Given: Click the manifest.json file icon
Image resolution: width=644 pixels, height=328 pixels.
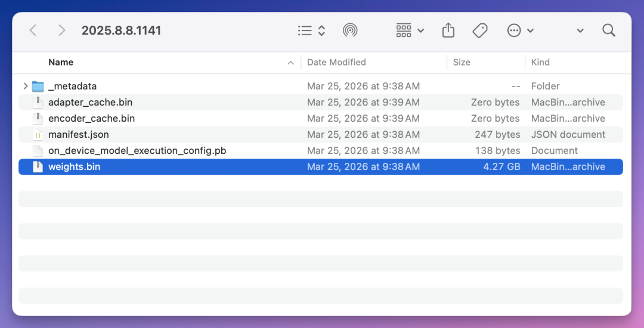Looking at the screenshot, I should [x=38, y=135].
